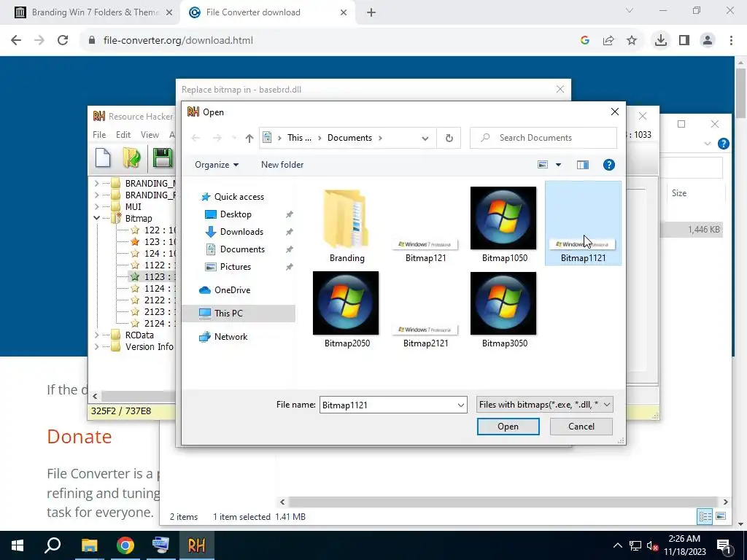Select bitmap resource 122 in tree
Viewport: 747px width, 560px height.
pyautogui.click(x=152, y=230)
